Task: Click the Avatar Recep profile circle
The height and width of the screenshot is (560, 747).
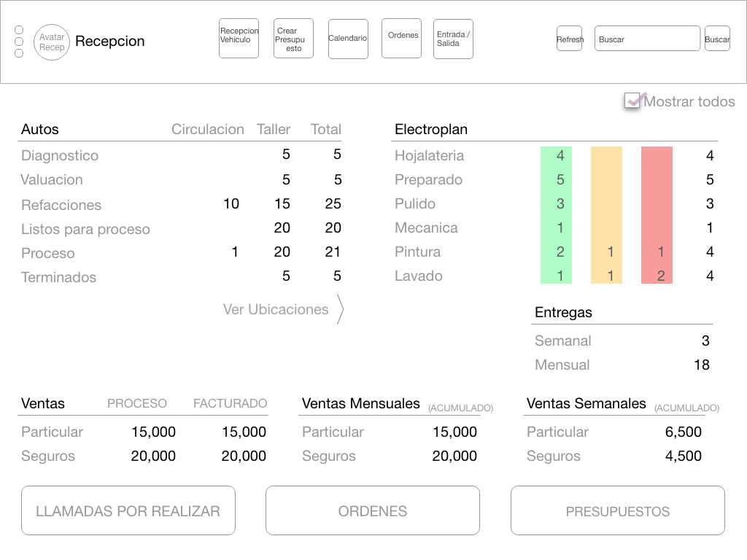Action: (x=52, y=42)
